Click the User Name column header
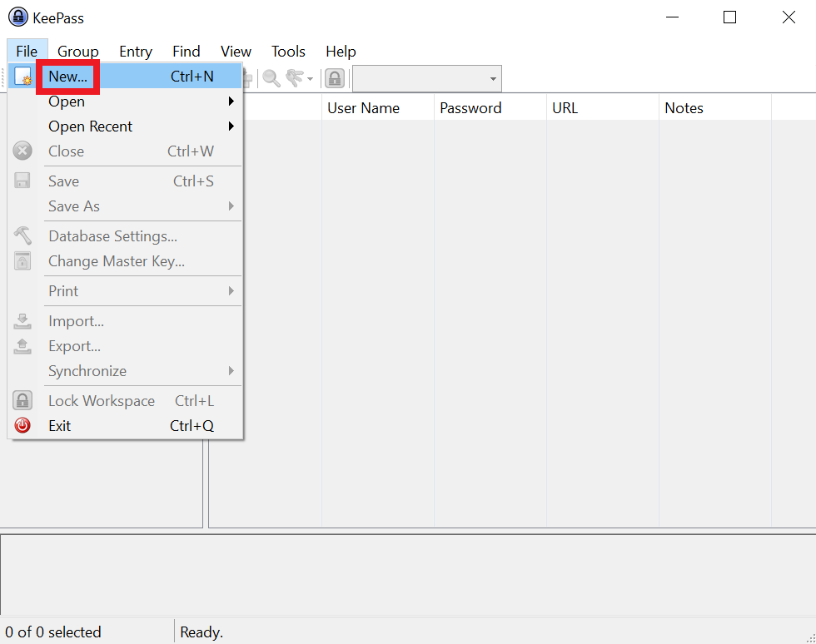Image resolution: width=816 pixels, height=644 pixels. coord(363,108)
